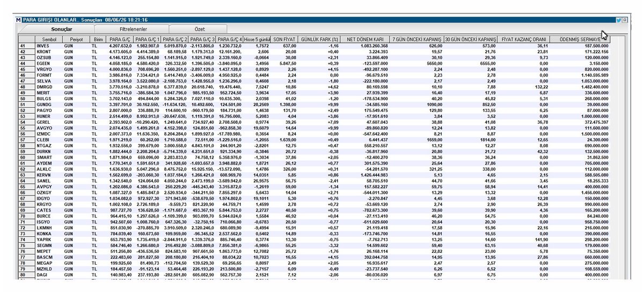This screenshot has width=644, height=292.
Task: Sort by the SON FİYAT column header
Action: coord(284,40)
